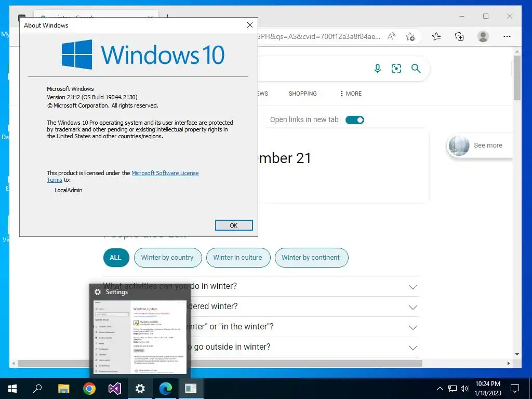Viewport: 532px width, 399px height.
Task: Show hidden system tray icons
Action: 440,389
